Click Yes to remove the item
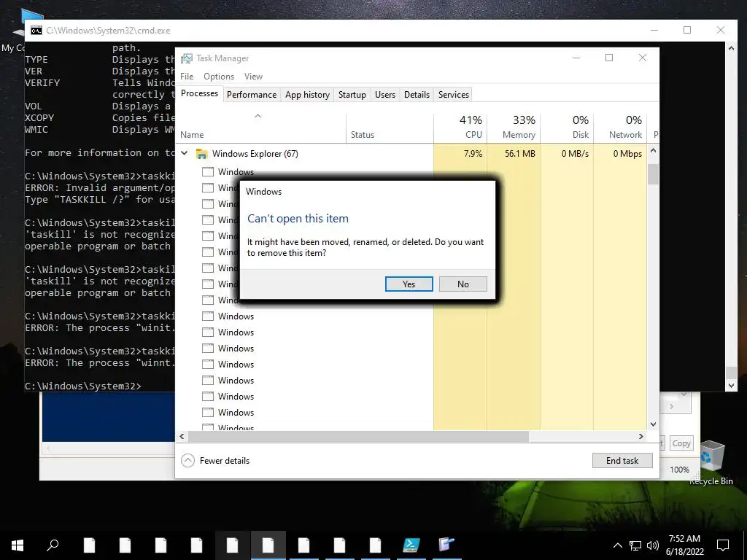The width and height of the screenshot is (747, 560). click(x=409, y=284)
